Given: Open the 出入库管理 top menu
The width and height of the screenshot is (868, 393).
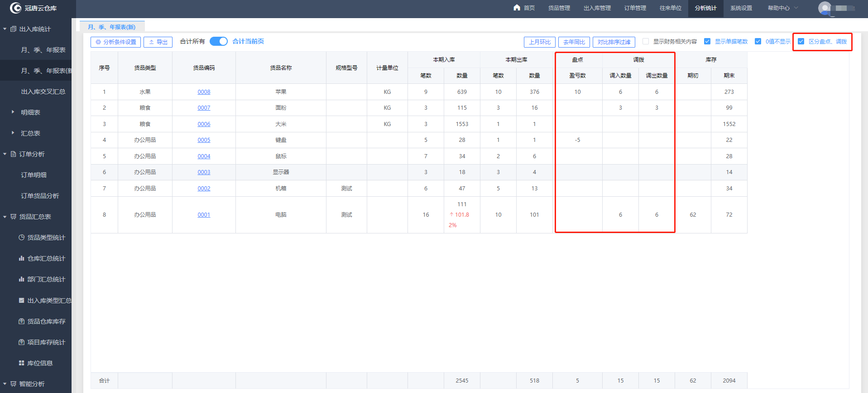Looking at the screenshot, I should (597, 8).
